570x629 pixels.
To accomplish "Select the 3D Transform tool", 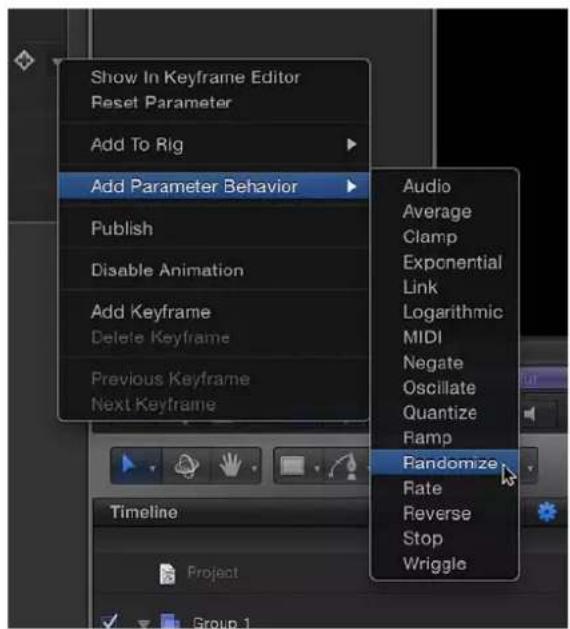I will [187, 466].
